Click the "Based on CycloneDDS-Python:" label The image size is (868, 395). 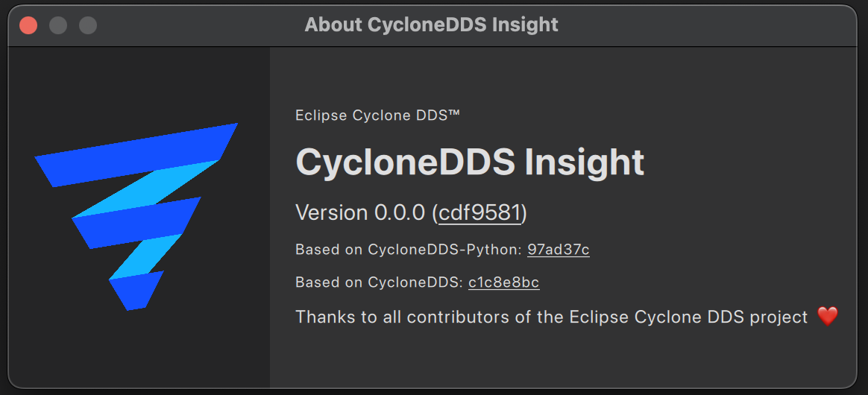409,250
